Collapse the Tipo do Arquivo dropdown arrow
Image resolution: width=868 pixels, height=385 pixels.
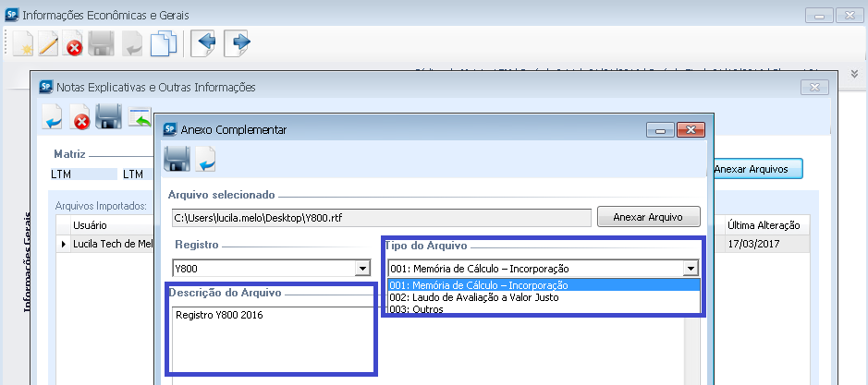pos(690,269)
